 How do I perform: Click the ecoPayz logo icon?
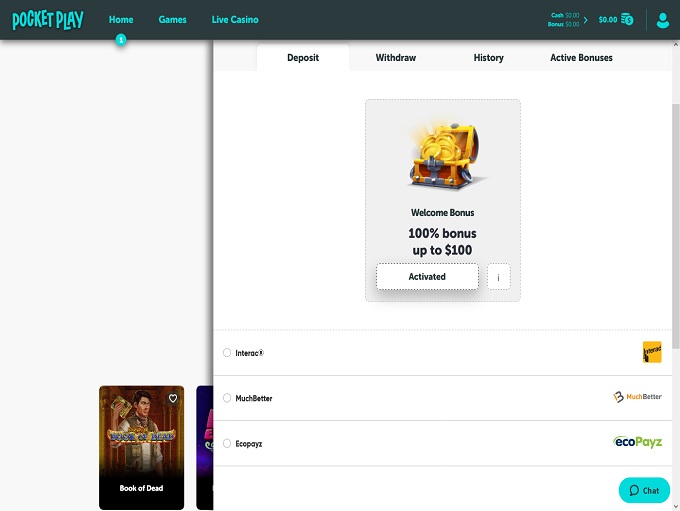637,442
